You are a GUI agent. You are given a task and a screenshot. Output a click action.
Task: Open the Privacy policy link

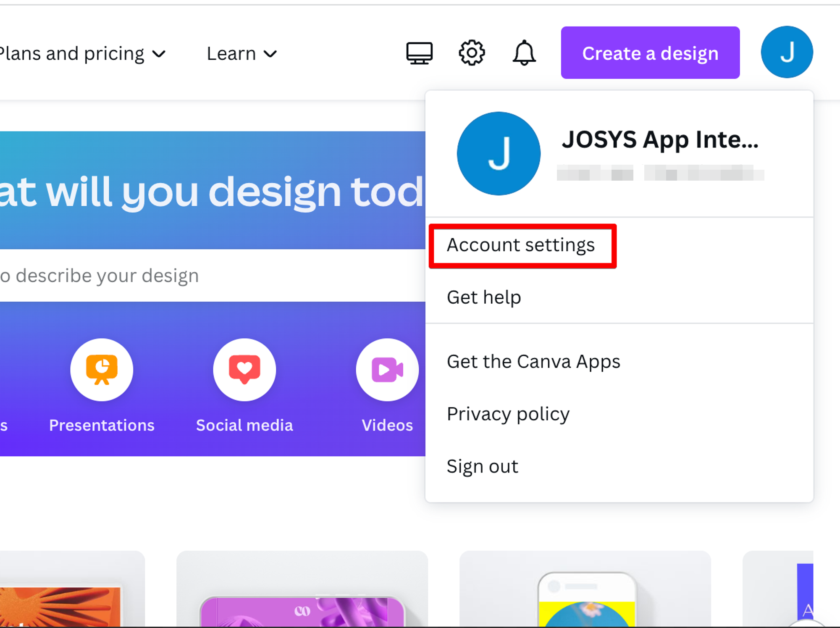pyautogui.click(x=508, y=414)
